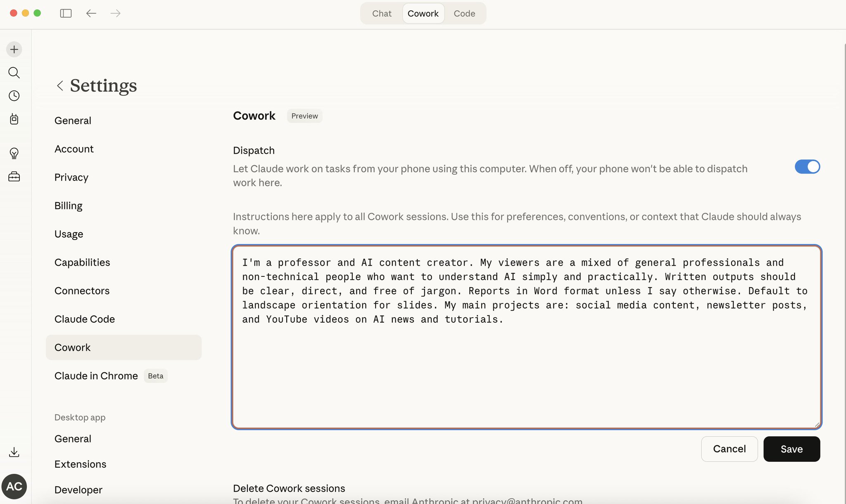
Task: Open the toolbox icon in sidebar
Action: [x=14, y=177]
